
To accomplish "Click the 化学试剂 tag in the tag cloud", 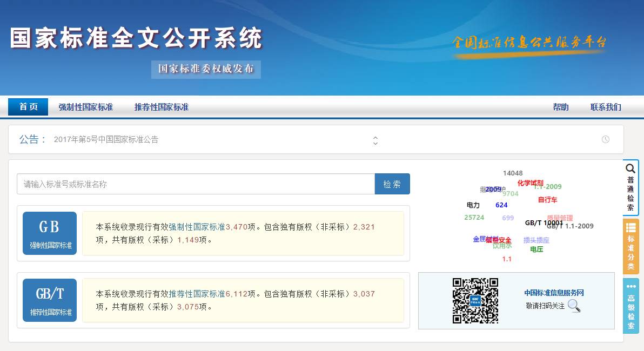I will click(x=530, y=183).
